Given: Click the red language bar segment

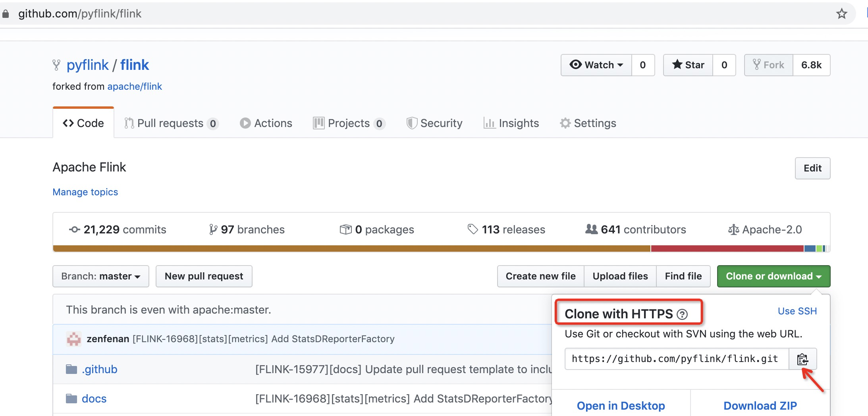Looking at the screenshot, I should [727, 248].
